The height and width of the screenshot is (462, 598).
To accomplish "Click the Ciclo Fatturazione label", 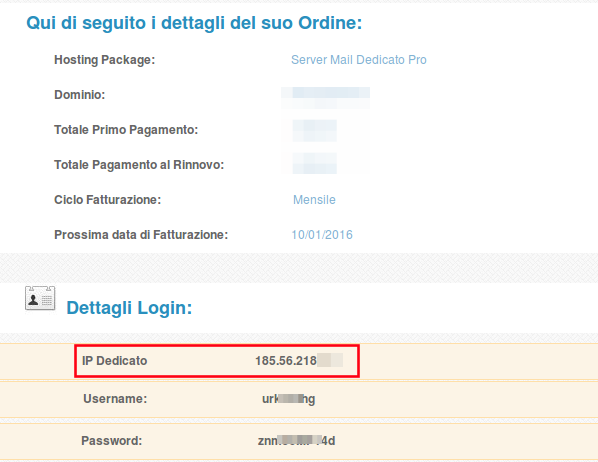I will pos(108,200).
